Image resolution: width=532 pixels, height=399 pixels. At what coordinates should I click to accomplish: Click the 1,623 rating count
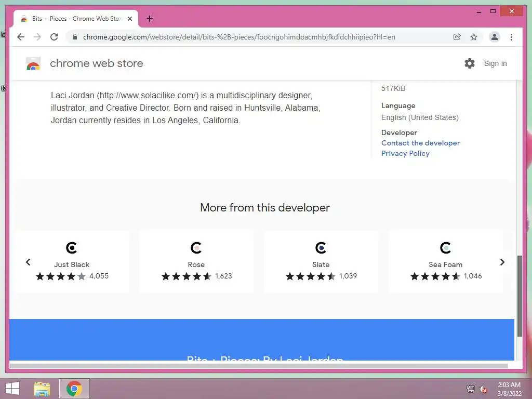tap(223, 276)
